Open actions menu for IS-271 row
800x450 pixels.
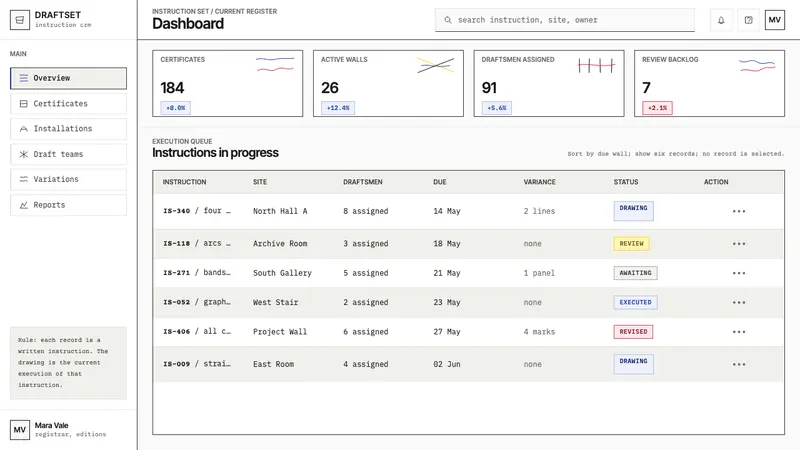pos(739,273)
